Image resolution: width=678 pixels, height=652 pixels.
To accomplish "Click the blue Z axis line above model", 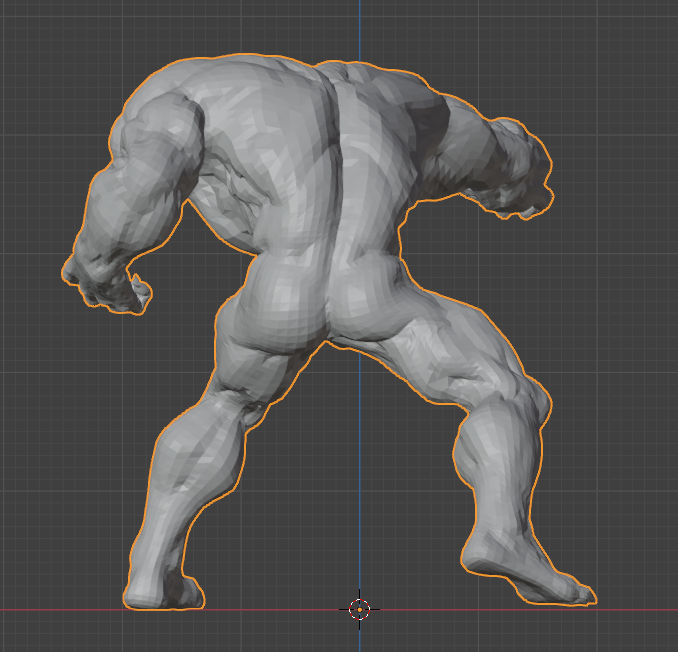I will (360, 25).
